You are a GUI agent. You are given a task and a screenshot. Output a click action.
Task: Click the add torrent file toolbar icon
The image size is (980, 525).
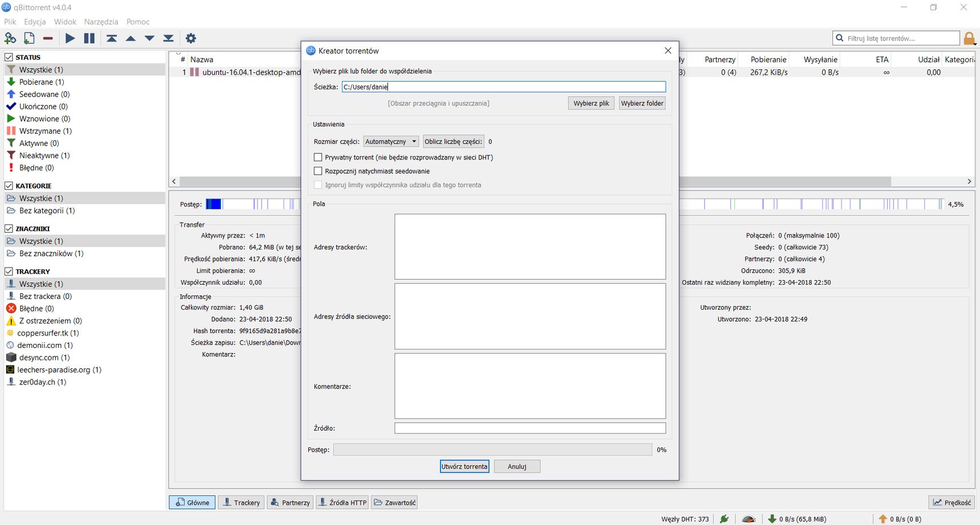[x=29, y=38]
